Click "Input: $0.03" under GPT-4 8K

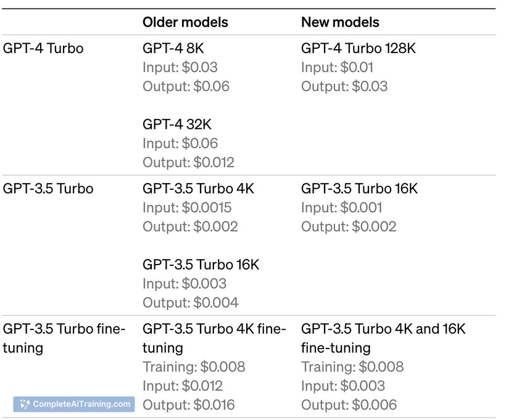click(x=180, y=67)
